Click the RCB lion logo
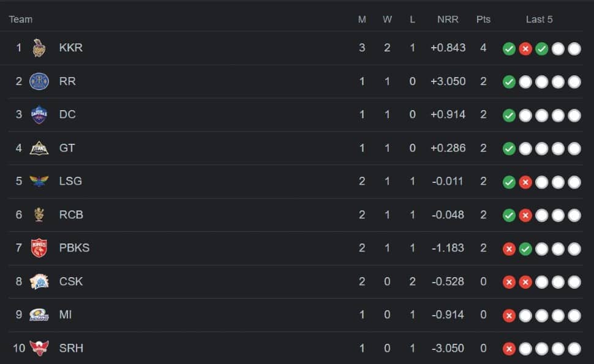The image size is (594, 364). [39, 215]
